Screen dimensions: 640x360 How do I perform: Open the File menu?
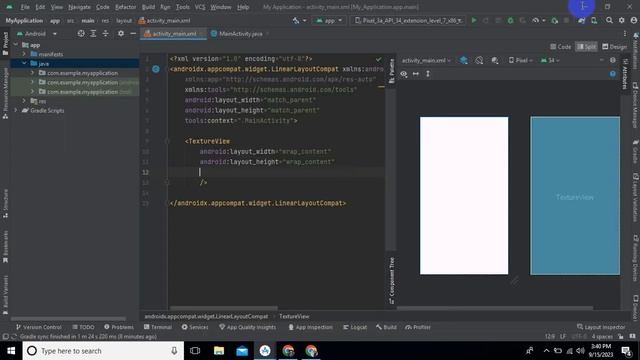(25, 7)
